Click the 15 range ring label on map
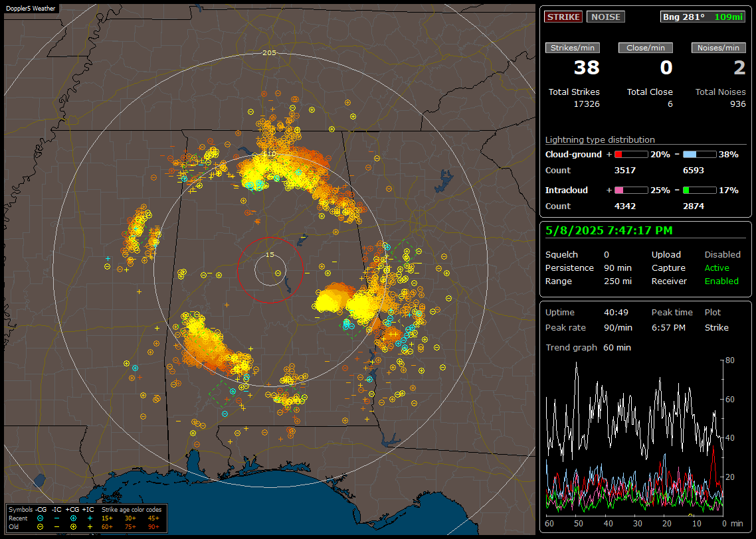 270,255
